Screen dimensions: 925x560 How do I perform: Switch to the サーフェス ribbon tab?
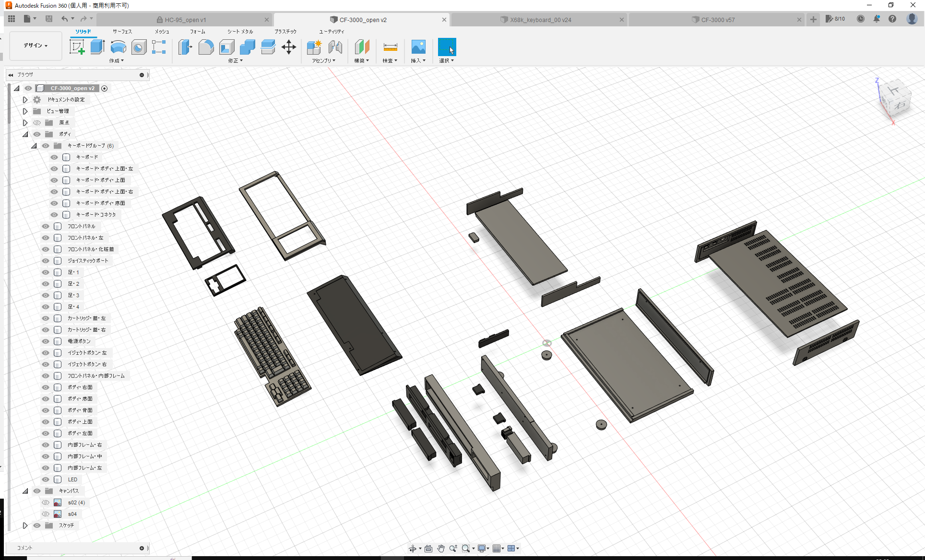(122, 31)
